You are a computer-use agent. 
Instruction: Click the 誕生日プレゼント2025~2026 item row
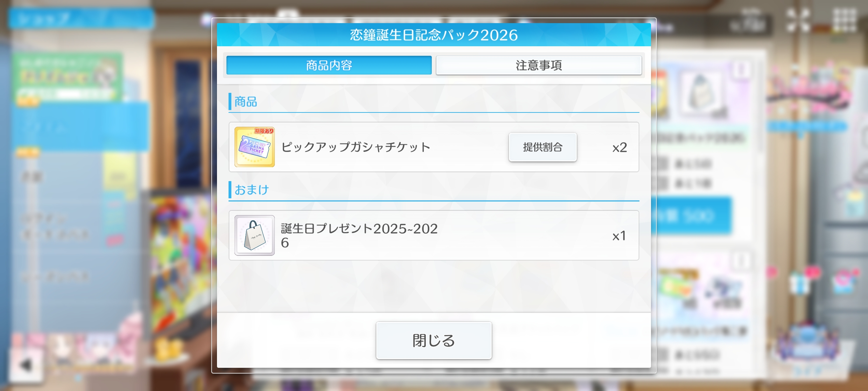coord(434,235)
